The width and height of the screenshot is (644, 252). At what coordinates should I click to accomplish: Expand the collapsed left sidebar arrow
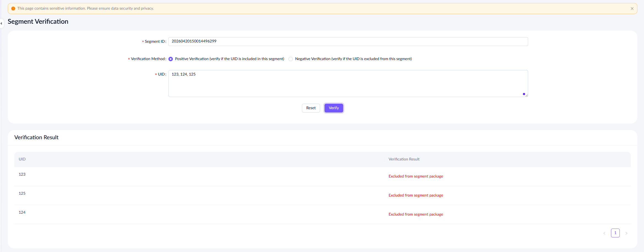click(x=1, y=23)
